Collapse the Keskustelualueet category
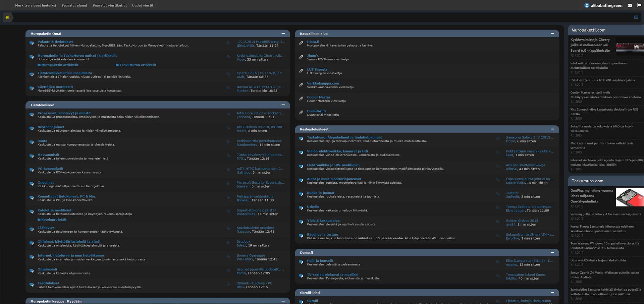Screen dimensions: 644x304 point(552,129)
